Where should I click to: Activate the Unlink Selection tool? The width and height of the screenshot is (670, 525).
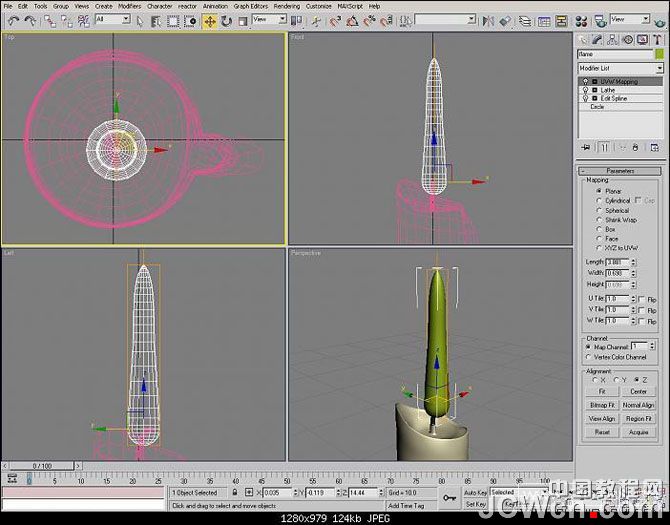66,21
